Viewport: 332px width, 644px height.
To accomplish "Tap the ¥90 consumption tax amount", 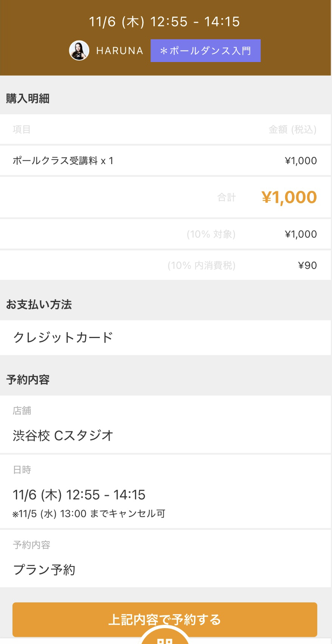I will [307, 265].
